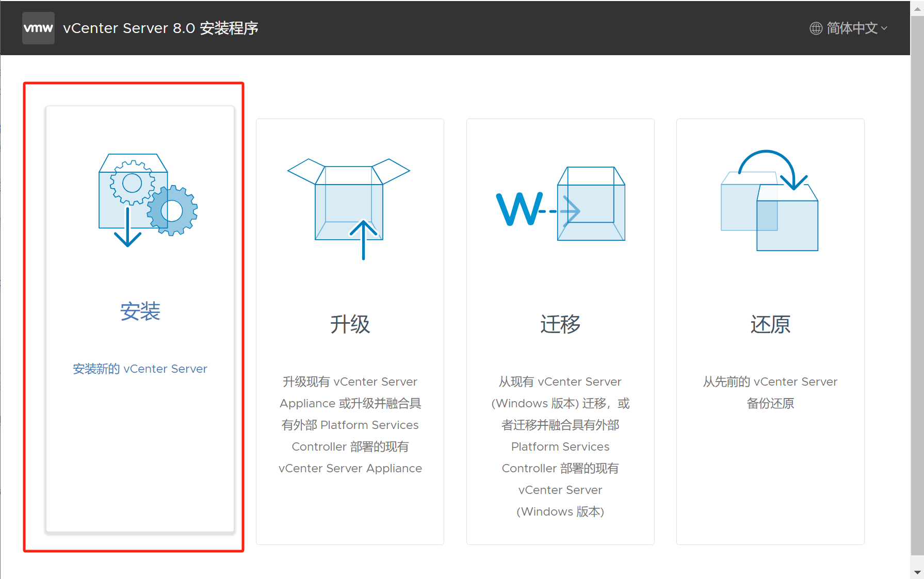Click the 从现有 vCenter Server (Windows 版本) text
This screenshot has width=924, height=579.
[x=560, y=446]
